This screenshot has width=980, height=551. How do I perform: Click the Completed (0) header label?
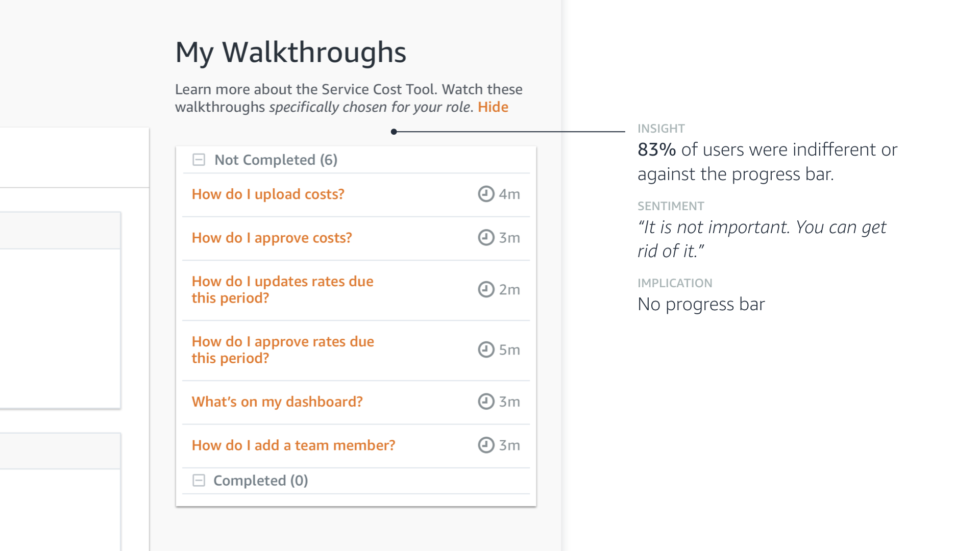click(x=260, y=481)
